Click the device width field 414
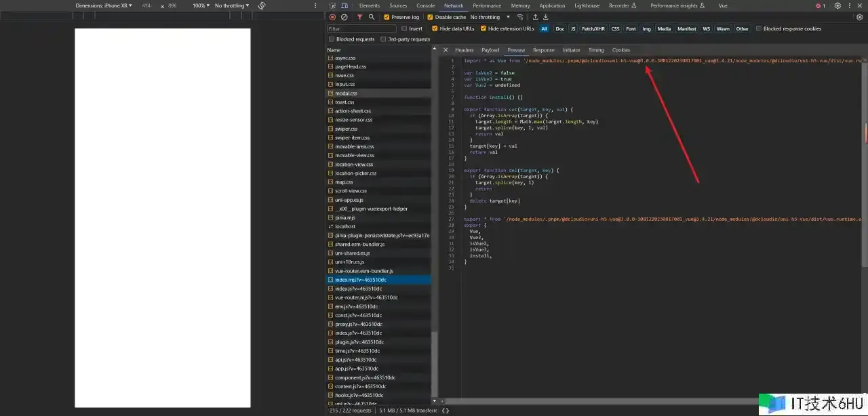This screenshot has height=416, width=868. click(146, 5)
